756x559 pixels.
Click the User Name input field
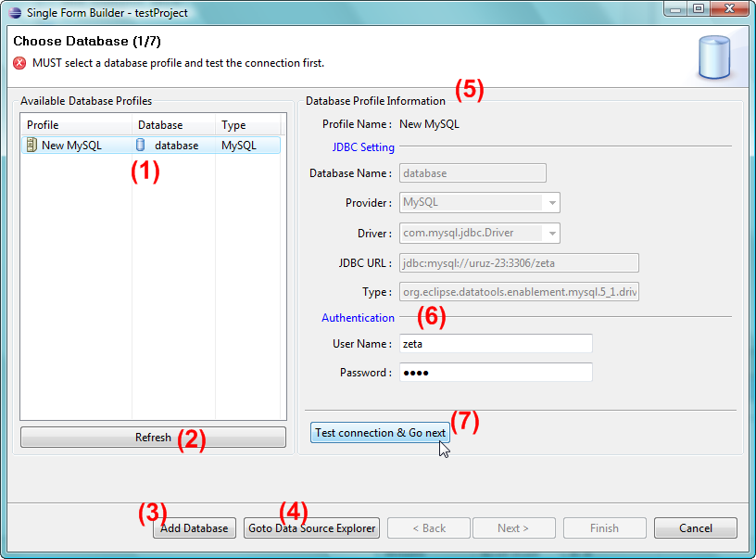pyautogui.click(x=496, y=343)
